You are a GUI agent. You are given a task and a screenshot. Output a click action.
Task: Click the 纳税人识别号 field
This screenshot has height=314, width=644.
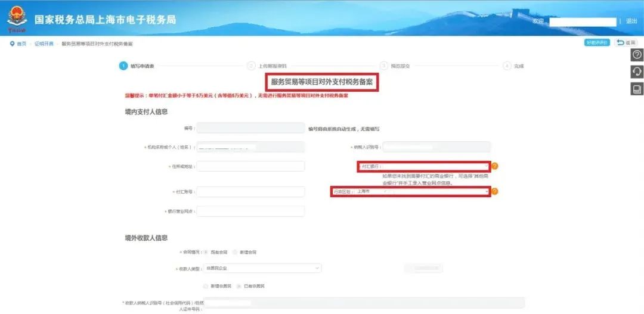coord(437,147)
